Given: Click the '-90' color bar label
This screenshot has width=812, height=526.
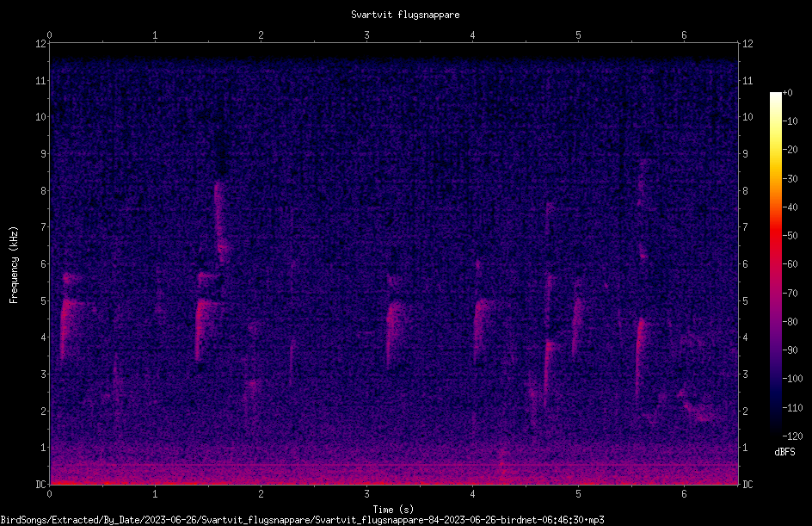Looking at the screenshot, I should (790, 350).
